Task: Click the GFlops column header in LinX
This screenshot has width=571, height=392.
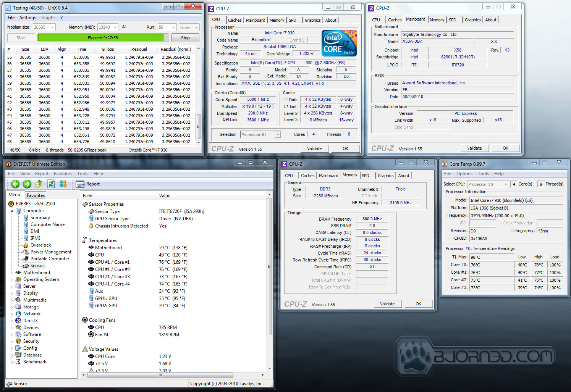Action: 108,49
